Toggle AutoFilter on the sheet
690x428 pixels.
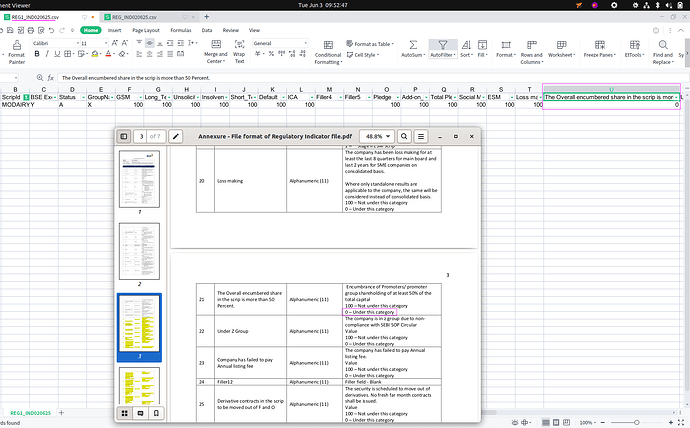pyautogui.click(x=441, y=47)
